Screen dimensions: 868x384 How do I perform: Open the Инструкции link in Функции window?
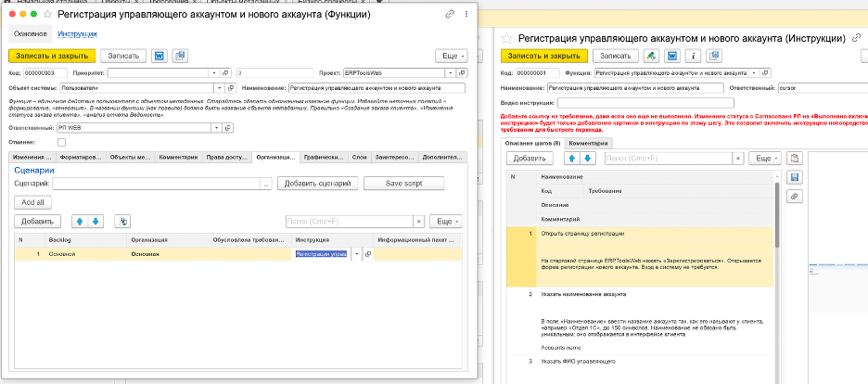[x=78, y=33]
